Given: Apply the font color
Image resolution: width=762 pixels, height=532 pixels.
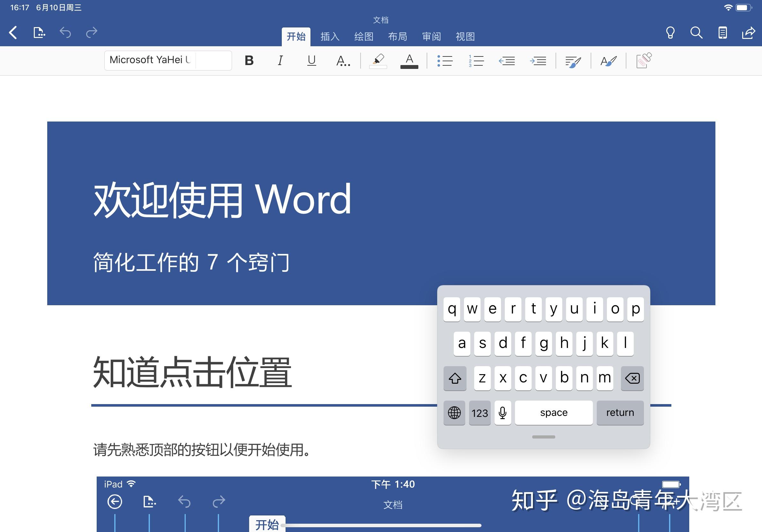Looking at the screenshot, I should [409, 61].
